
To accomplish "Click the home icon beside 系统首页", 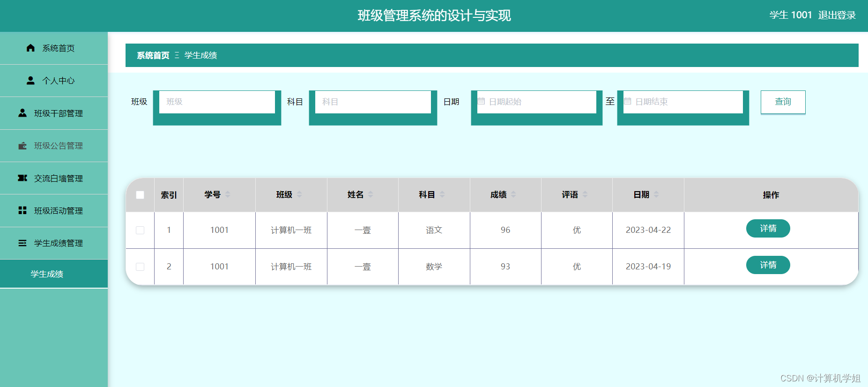I will (31, 48).
